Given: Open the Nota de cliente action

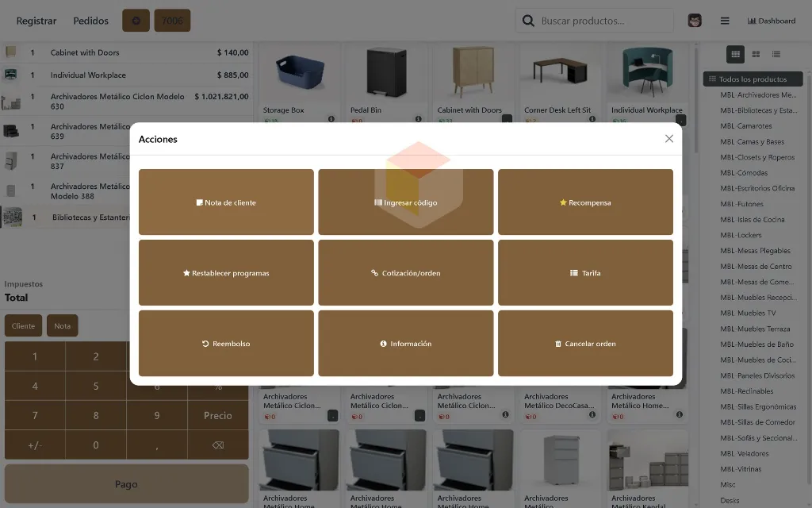Looking at the screenshot, I should 226,202.
